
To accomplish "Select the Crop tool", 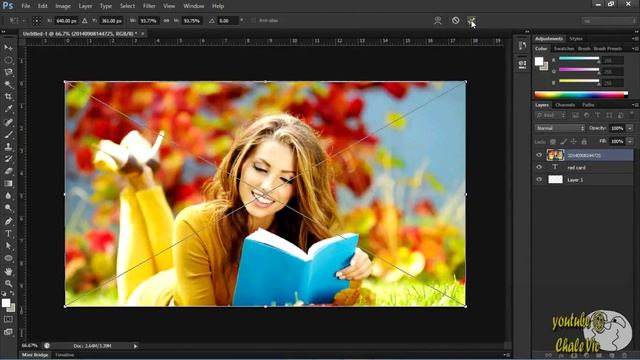I will [8, 97].
